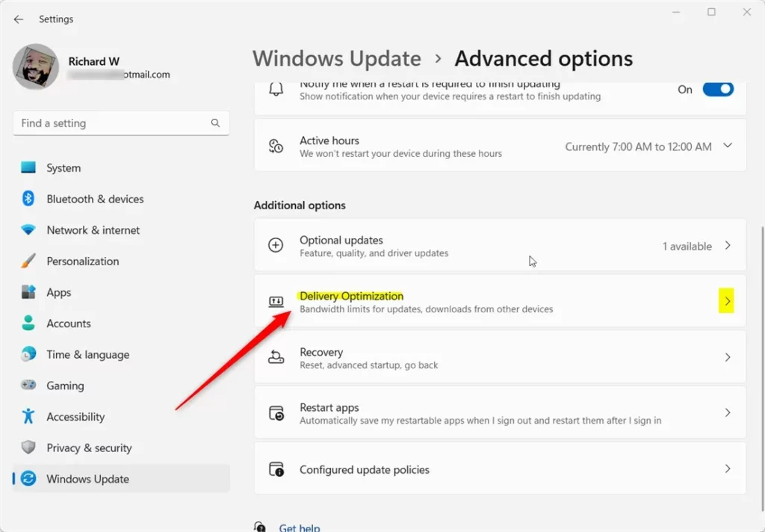This screenshot has height=532, width=765.
Task: Click the Get help headset icon
Action: coord(260,527)
